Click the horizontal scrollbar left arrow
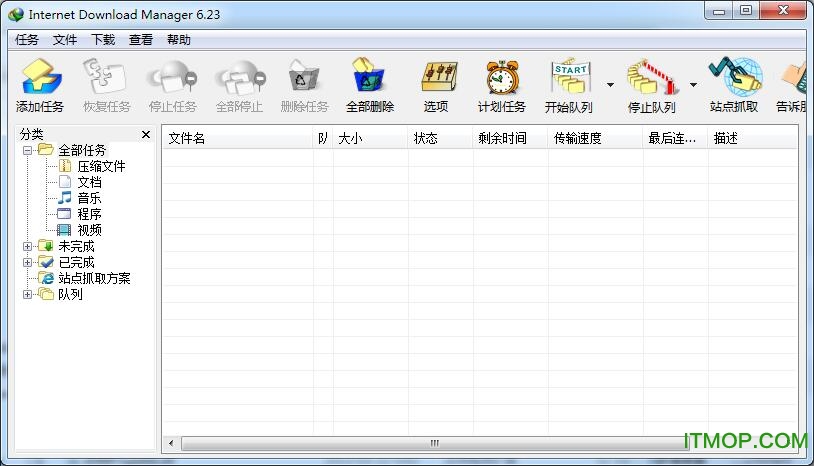This screenshot has height=466, width=814. (x=171, y=444)
